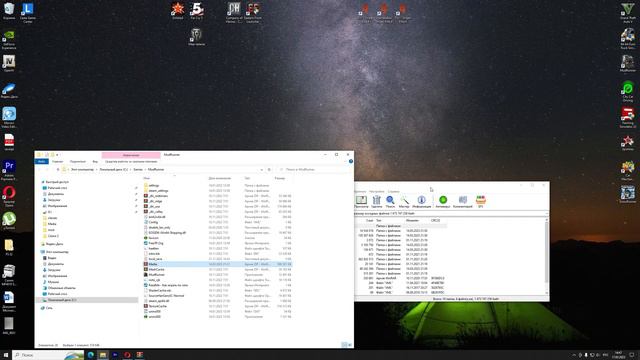Open the Справка menu in WinRAR
The image size is (640, 360).
pyautogui.click(x=394, y=191)
